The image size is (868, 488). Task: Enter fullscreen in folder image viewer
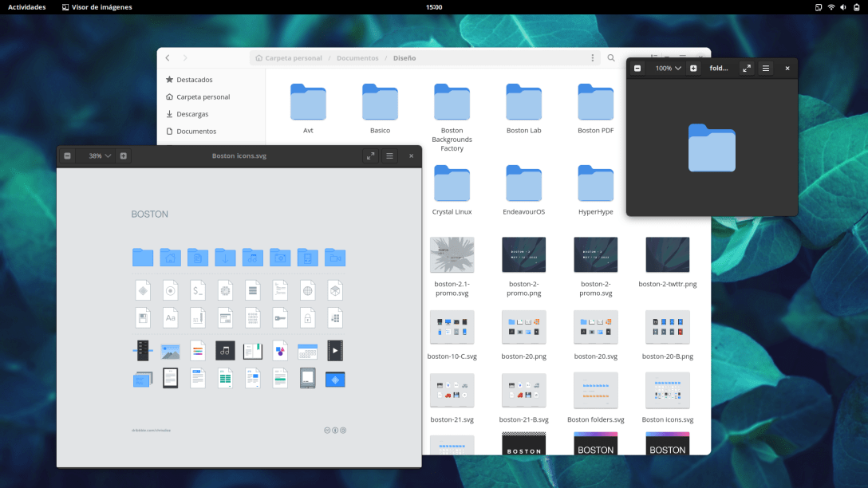747,68
